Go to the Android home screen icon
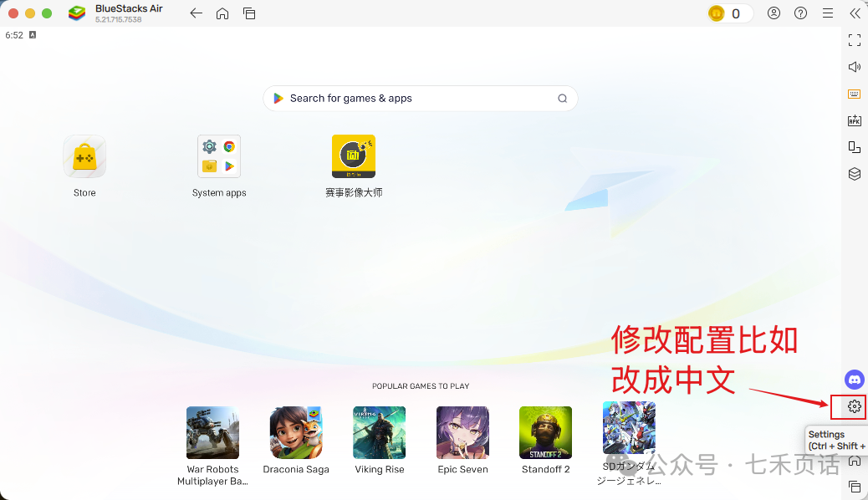 [222, 13]
